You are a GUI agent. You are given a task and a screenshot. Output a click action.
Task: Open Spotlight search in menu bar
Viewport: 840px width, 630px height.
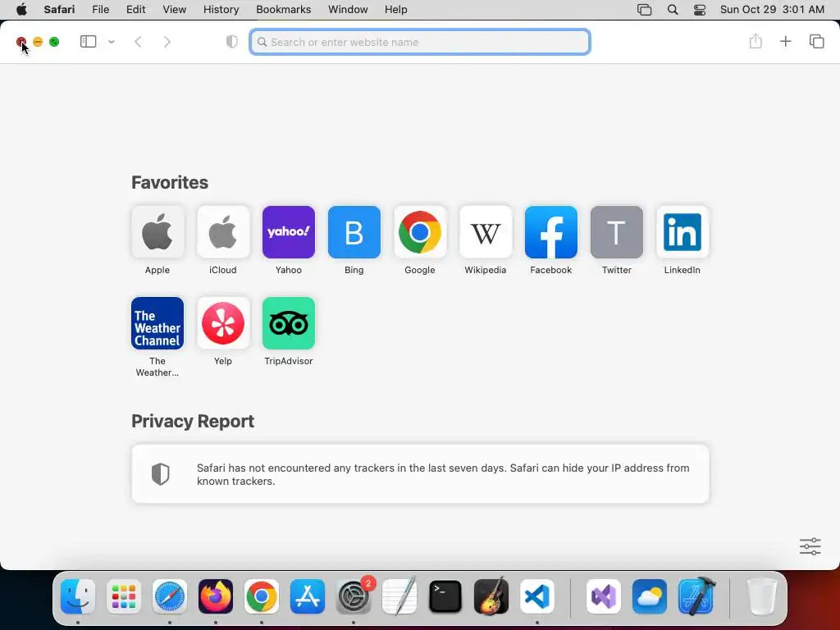coord(673,10)
